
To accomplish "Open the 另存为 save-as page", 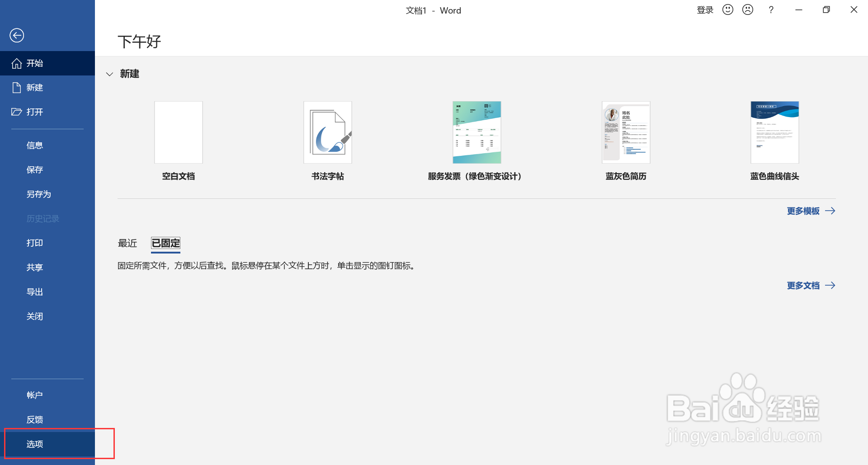I will point(38,194).
